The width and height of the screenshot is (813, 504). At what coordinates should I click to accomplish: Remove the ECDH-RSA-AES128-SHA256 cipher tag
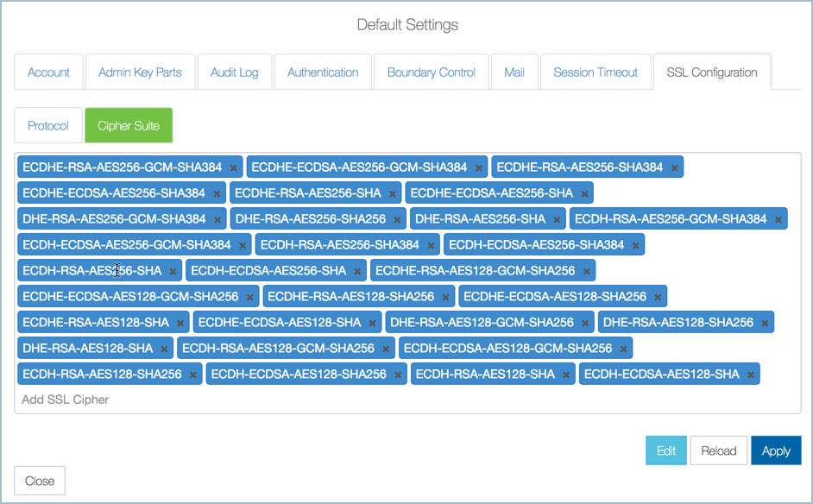coord(192,375)
